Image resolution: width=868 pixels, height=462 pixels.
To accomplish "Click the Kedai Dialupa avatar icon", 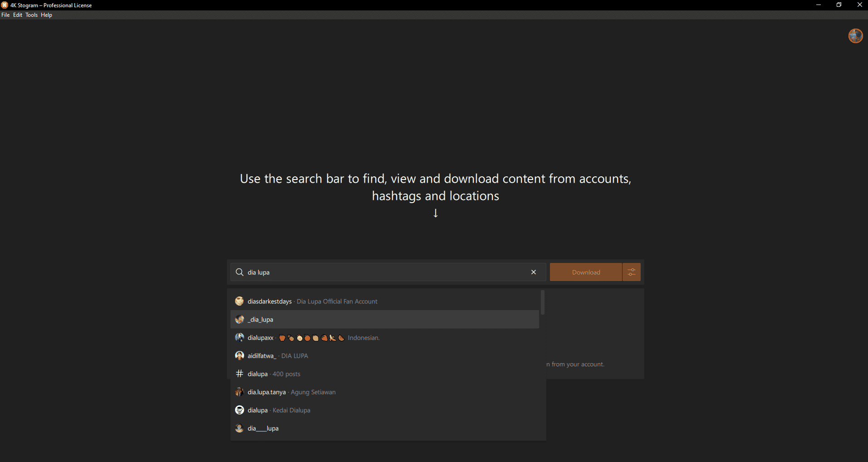I will (240, 410).
